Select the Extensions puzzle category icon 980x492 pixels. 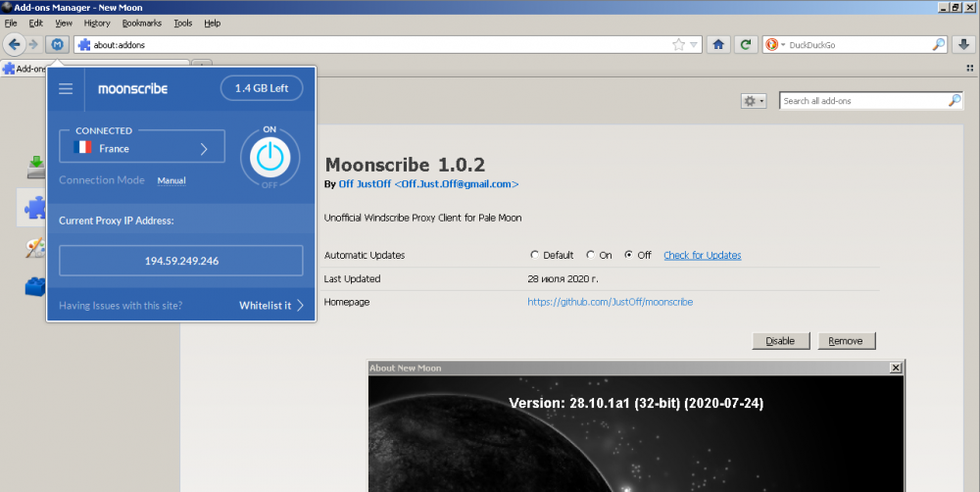[35, 207]
